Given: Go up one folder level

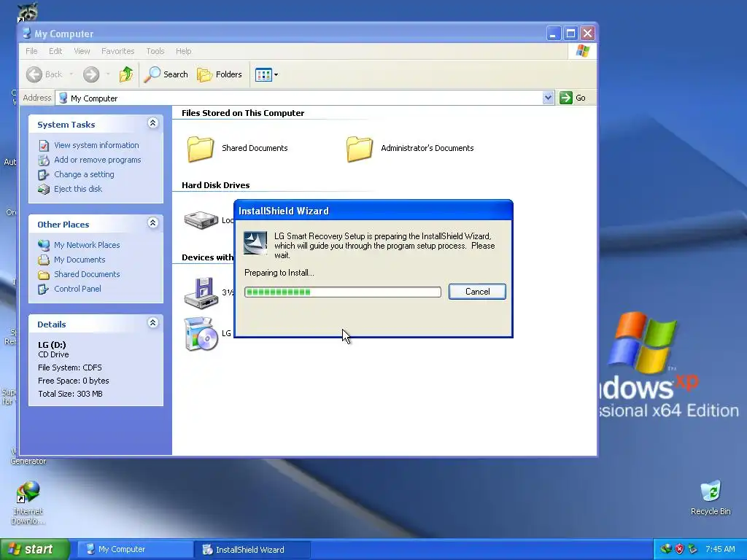Looking at the screenshot, I should 126,74.
